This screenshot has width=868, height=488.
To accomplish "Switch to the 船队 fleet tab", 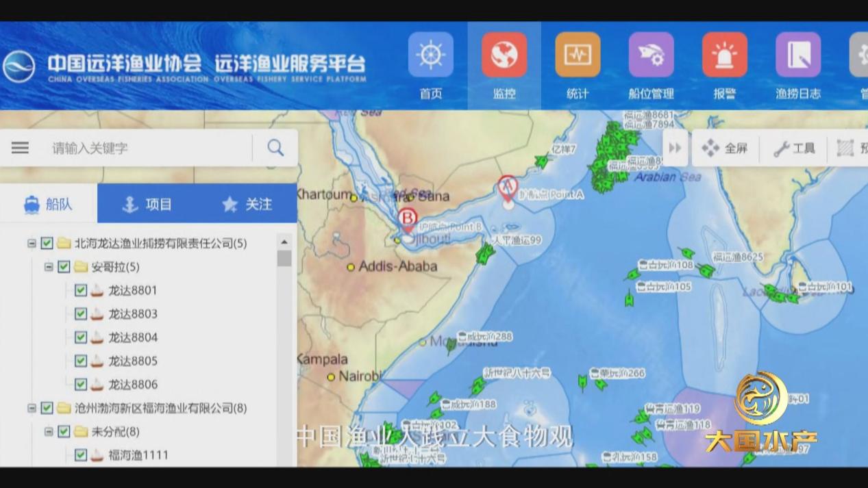I will tap(49, 203).
